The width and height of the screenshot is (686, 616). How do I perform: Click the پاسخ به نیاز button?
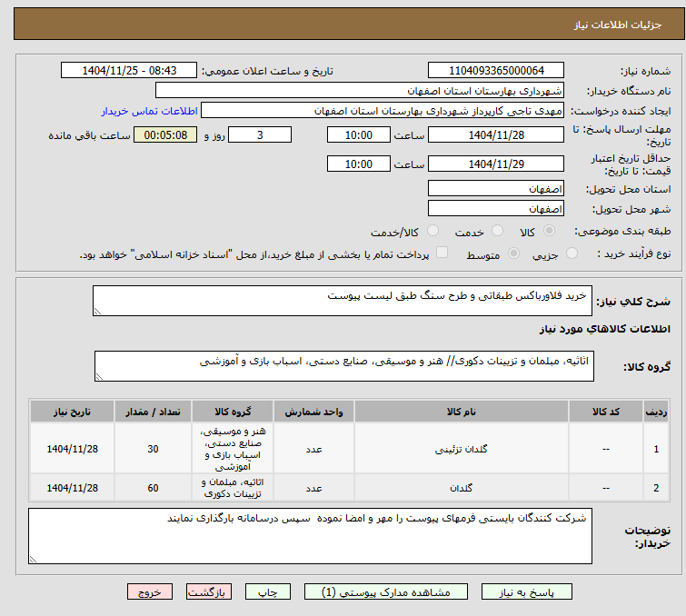[527, 592]
